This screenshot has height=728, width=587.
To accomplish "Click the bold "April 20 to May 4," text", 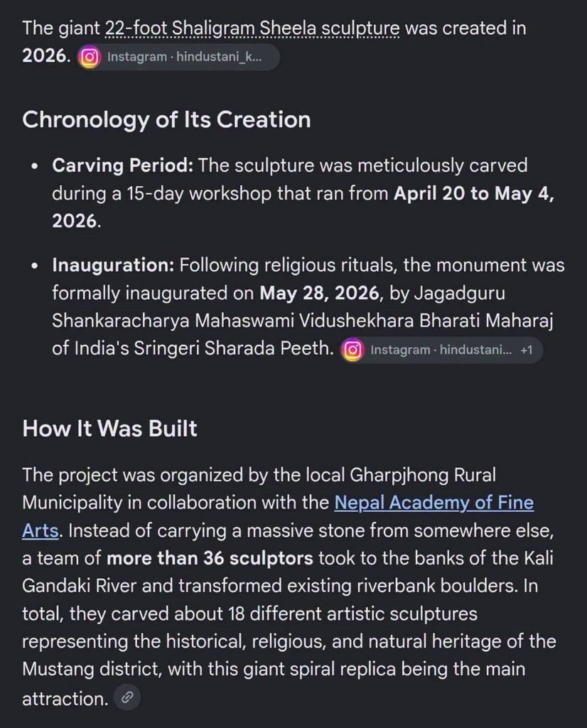I will click(x=474, y=193).
